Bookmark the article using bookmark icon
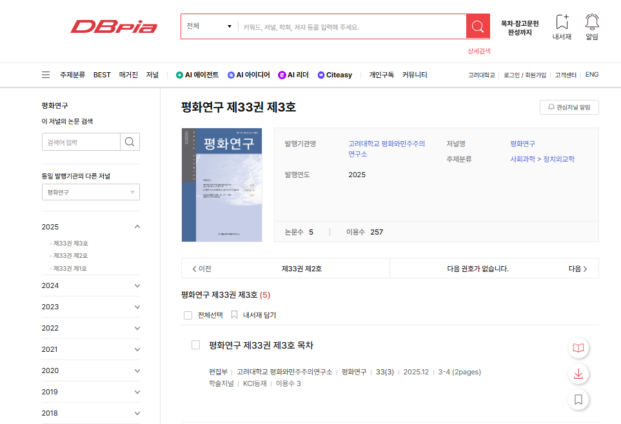 (578, 400)
